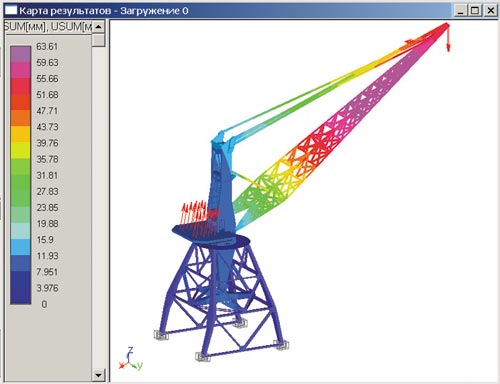Close the Карта результатов window
The image size is (500, 384).
tap(490, 11)
